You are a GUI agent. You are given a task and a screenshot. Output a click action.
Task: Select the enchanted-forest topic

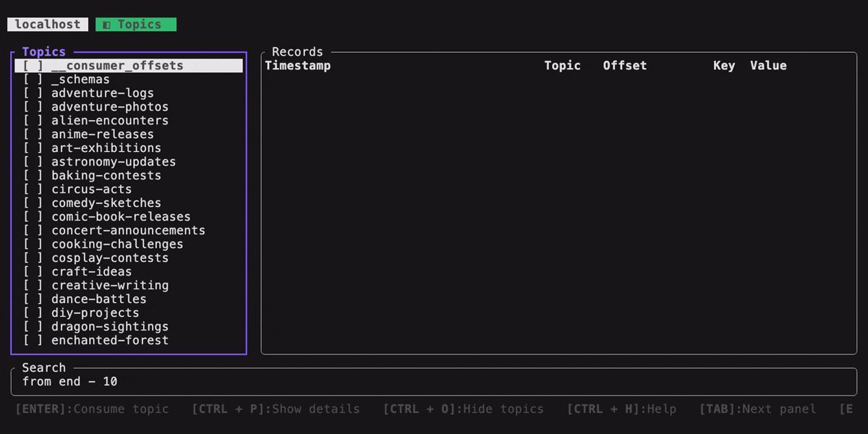coord(109,341)
